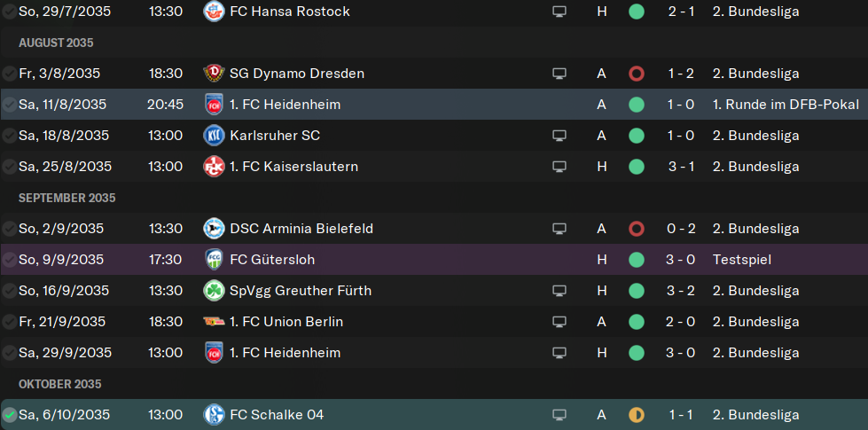Click the SG Dynamo Dresden club badge
The height and width of the screenshot is (430, 868).
(214, 73)
